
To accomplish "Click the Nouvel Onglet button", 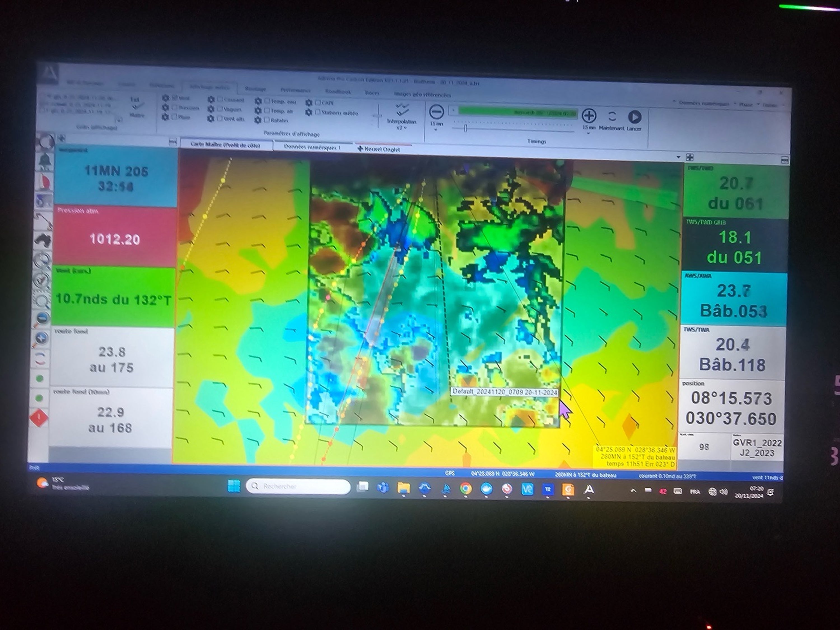I will [x=379, y=149].
